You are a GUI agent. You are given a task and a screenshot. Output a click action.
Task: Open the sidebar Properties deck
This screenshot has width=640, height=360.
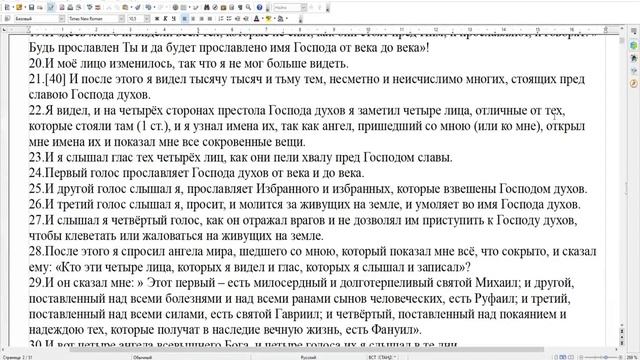(634, 45)
